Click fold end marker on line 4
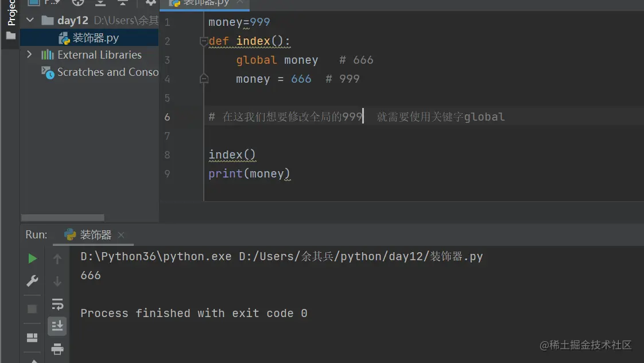The height and width of the screenshot is (363, 644). click(x=204, y=79)
